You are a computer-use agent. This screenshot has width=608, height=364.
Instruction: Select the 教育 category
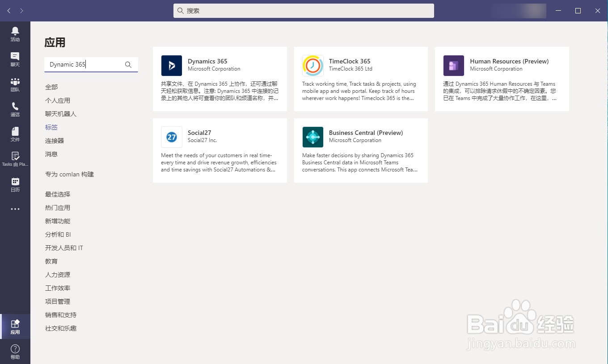coord(51,261)
